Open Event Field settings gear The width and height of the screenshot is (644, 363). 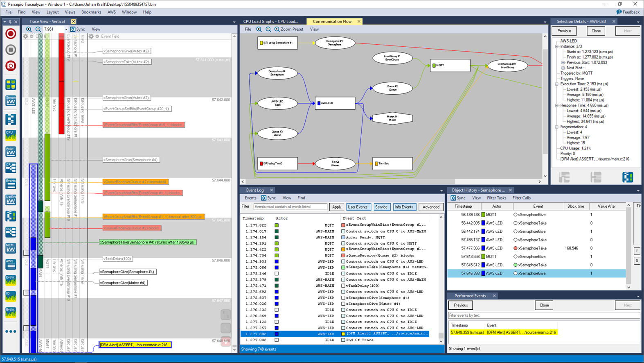(91, 36)
